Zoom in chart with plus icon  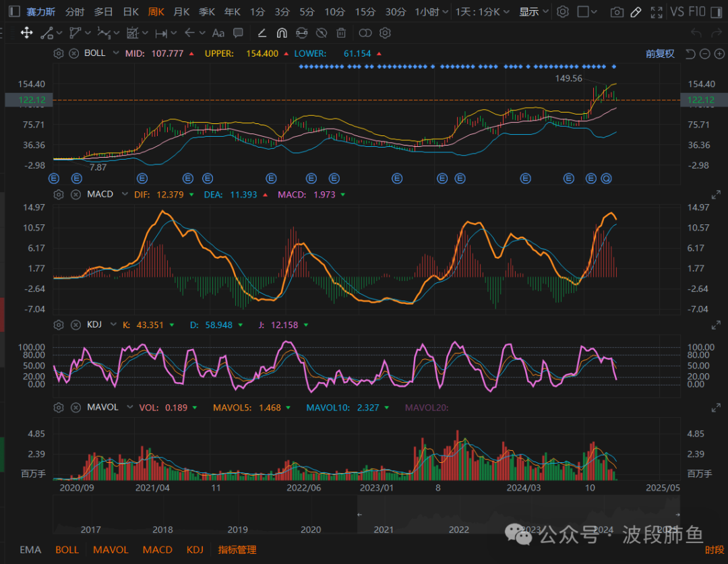[719, 54]
